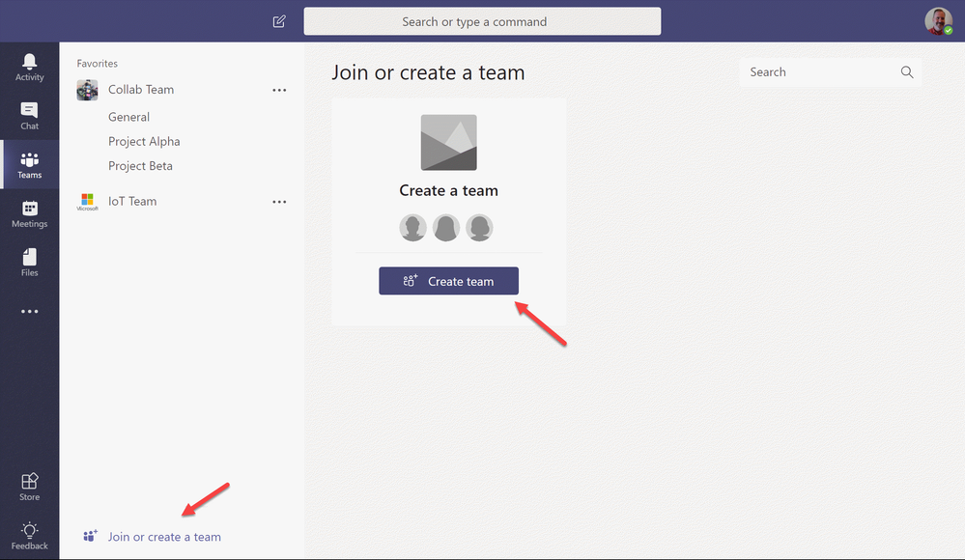Screen dimensions: 965x560
Task: Show more apps via sidebar ellipsis
Action: [x=30, y=312]
